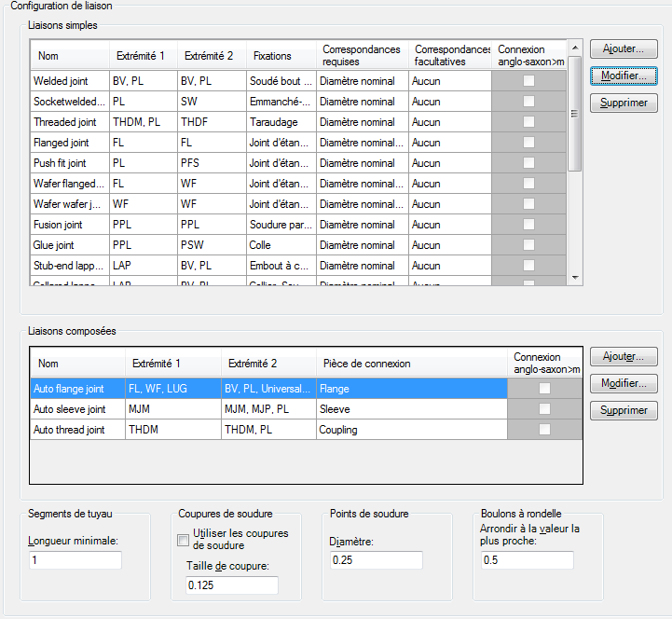Click scroll up arrow in Liaisons simples list
The height and width of the screenshot is (619, 672).
pos(575,48)
